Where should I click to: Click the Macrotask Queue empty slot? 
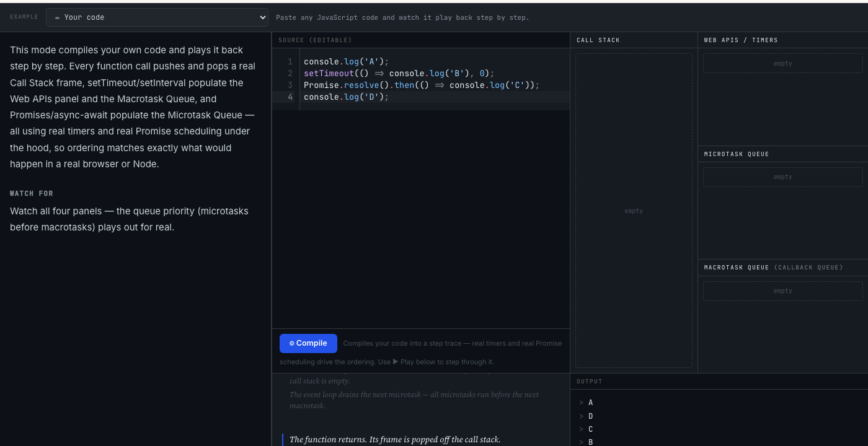[x=782, y=291]
